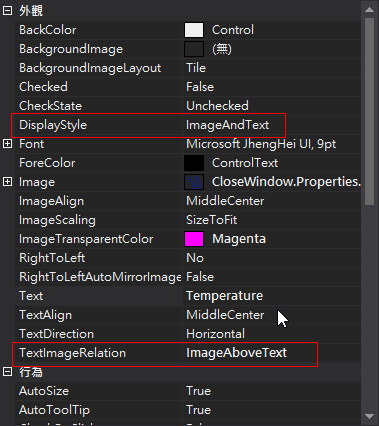The image size is (379, 426).
Task: Expand the Image property node
Action: 7,182
